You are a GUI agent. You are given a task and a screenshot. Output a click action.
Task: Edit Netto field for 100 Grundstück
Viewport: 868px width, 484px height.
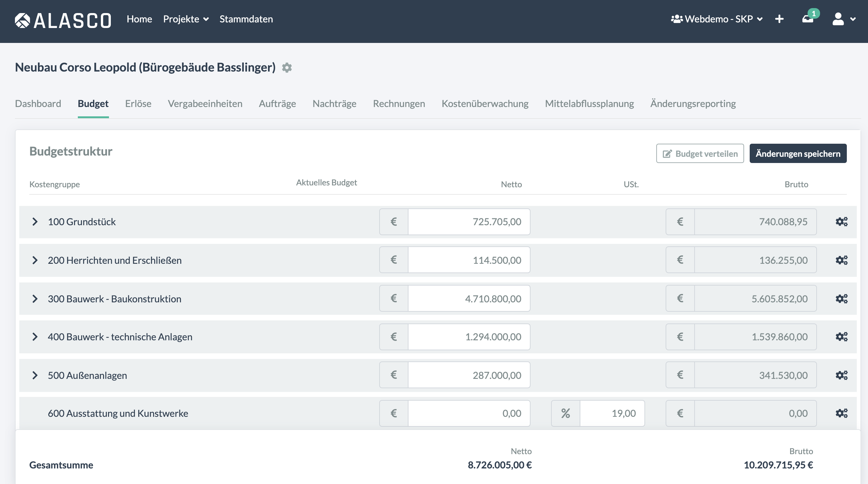469,222
